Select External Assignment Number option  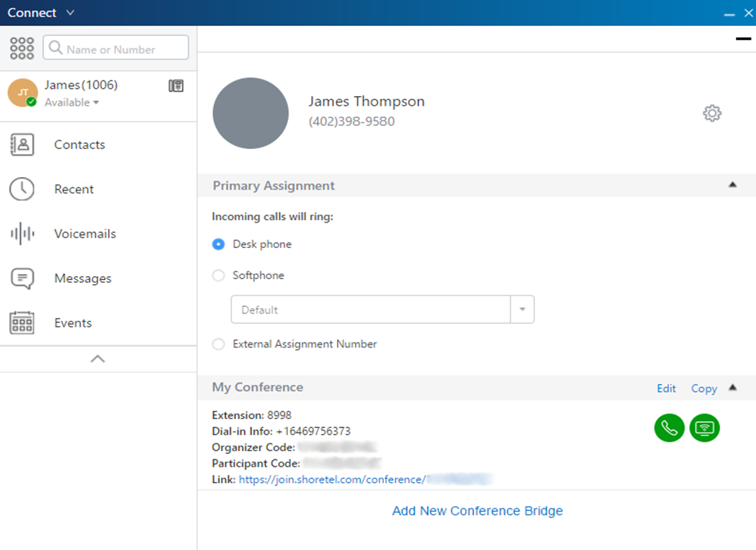point(218,344)
